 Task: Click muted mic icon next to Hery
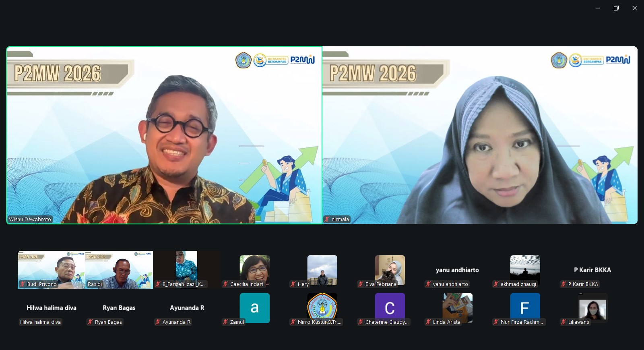[293, 284]
